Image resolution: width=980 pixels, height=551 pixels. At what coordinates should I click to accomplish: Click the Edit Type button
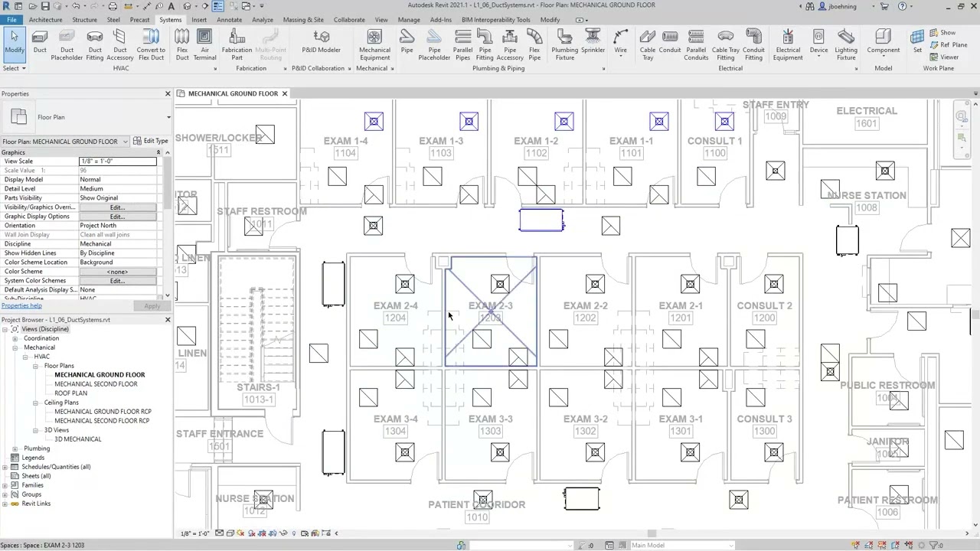pos(151,141)
